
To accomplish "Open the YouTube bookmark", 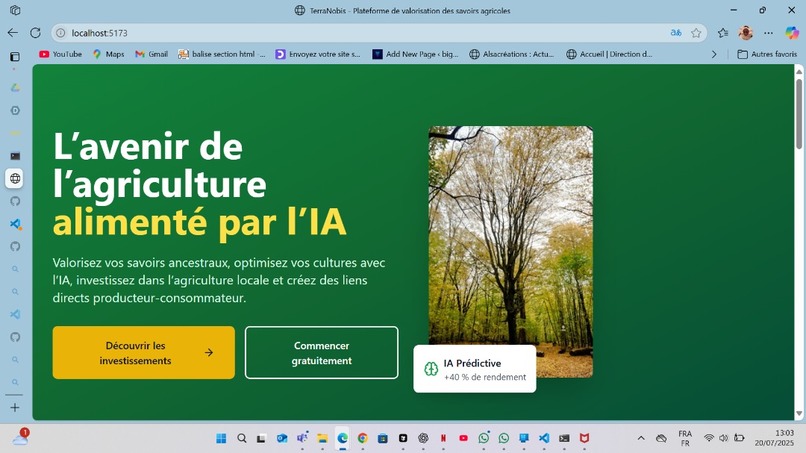I will pos(61,54).
